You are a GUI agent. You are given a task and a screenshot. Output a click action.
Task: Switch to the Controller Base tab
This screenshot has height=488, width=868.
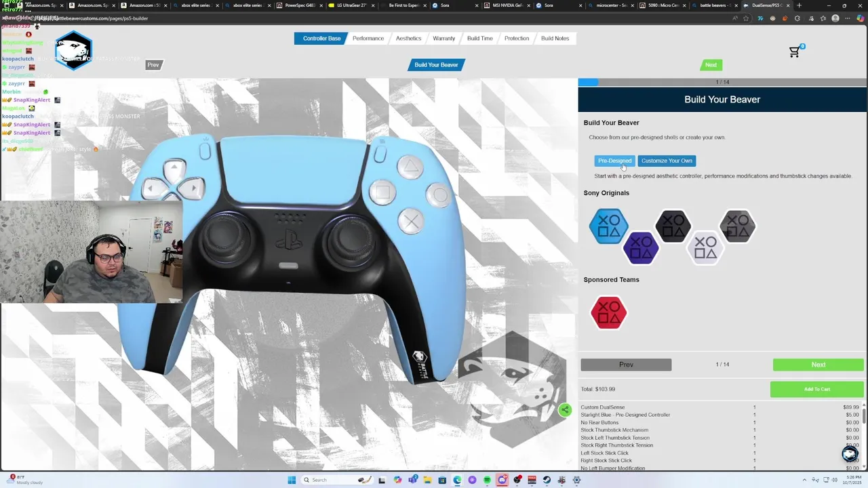click(x=321, y=39)
